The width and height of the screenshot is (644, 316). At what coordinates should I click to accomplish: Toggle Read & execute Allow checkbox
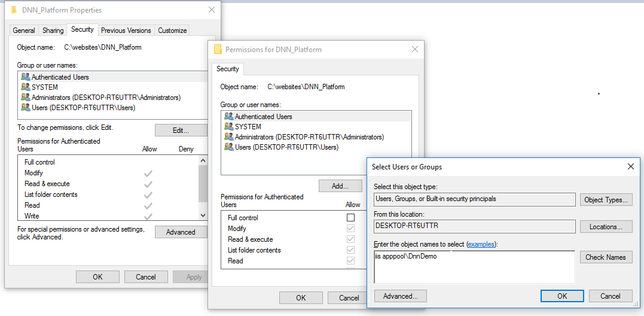pos(350,239)
